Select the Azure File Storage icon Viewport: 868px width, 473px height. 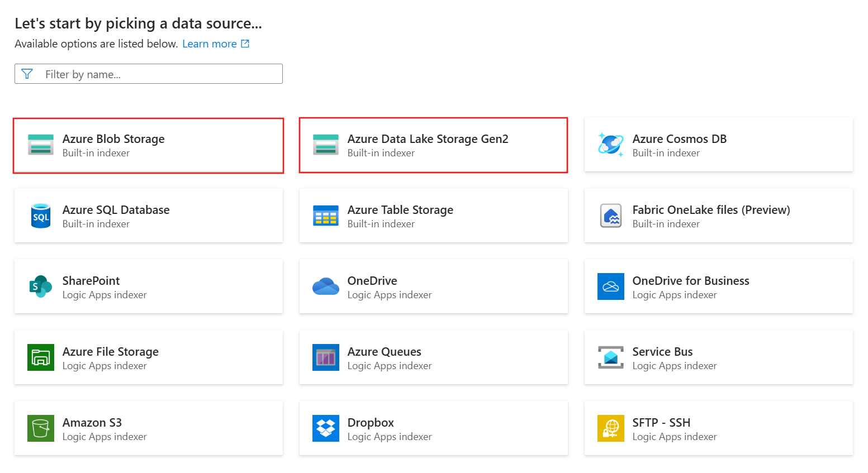pos(41,357)
